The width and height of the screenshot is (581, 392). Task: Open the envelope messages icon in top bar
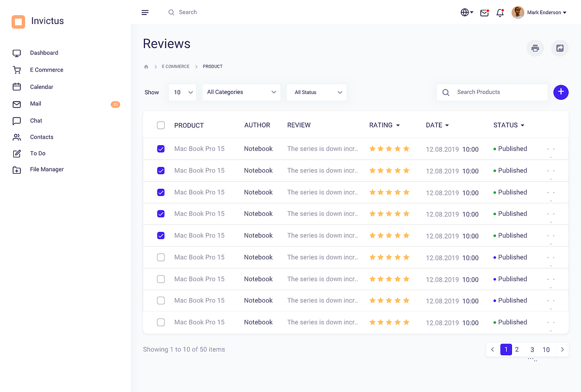484,13
